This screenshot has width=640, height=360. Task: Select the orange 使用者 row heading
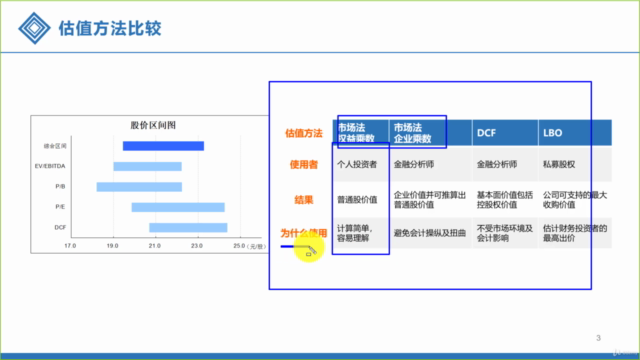coord(304,164)
